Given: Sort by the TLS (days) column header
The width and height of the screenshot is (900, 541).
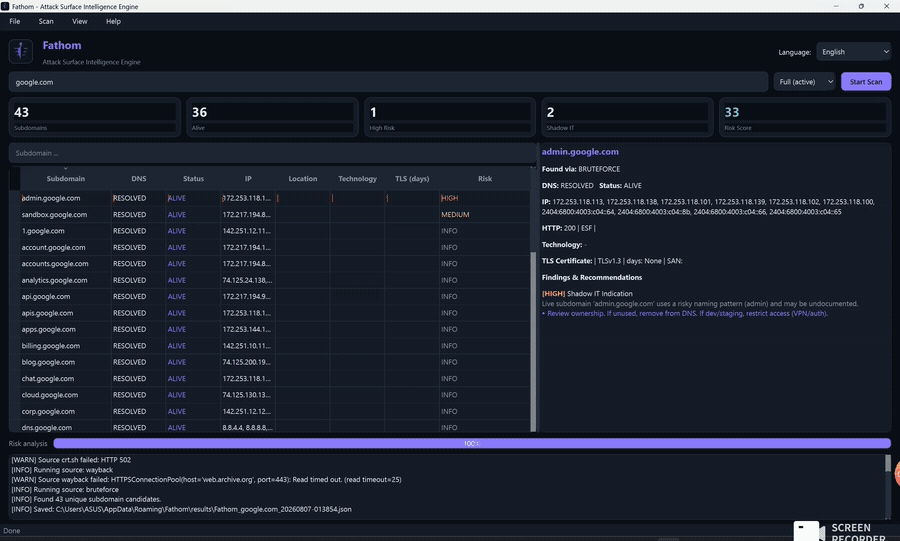Looking at the screenshot, I should pos(412,178).
